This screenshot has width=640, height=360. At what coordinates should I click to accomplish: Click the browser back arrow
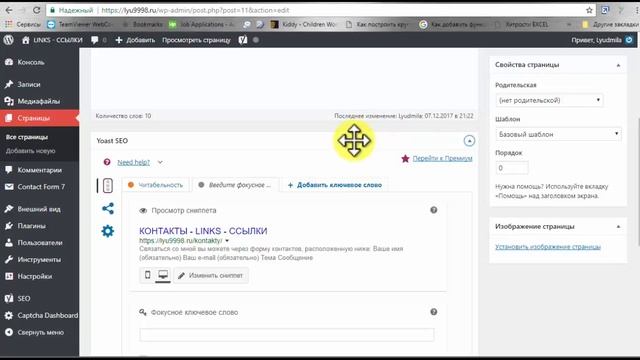[9, 10]
